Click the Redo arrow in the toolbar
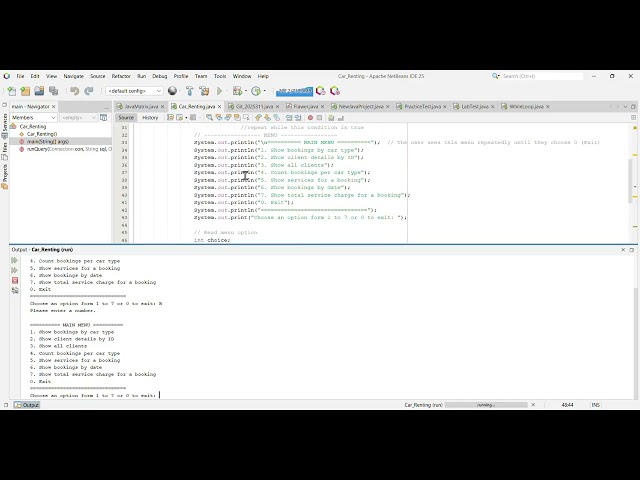The height and width of the screenshot is (480, 640). (89, 91)
